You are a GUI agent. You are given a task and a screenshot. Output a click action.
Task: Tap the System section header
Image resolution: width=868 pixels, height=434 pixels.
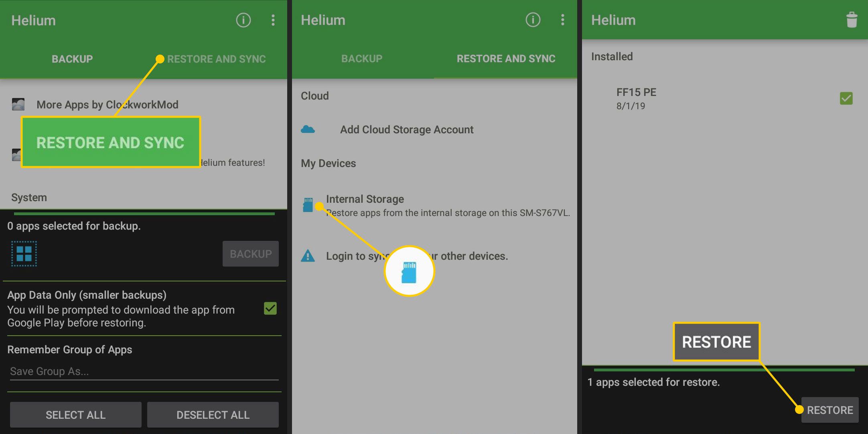[x=29, y=197]
